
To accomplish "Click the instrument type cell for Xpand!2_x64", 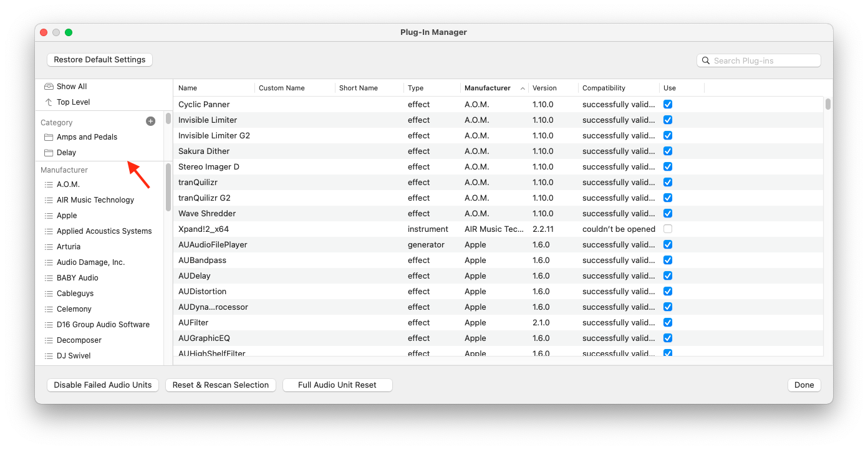I will (x=428, y=229).
